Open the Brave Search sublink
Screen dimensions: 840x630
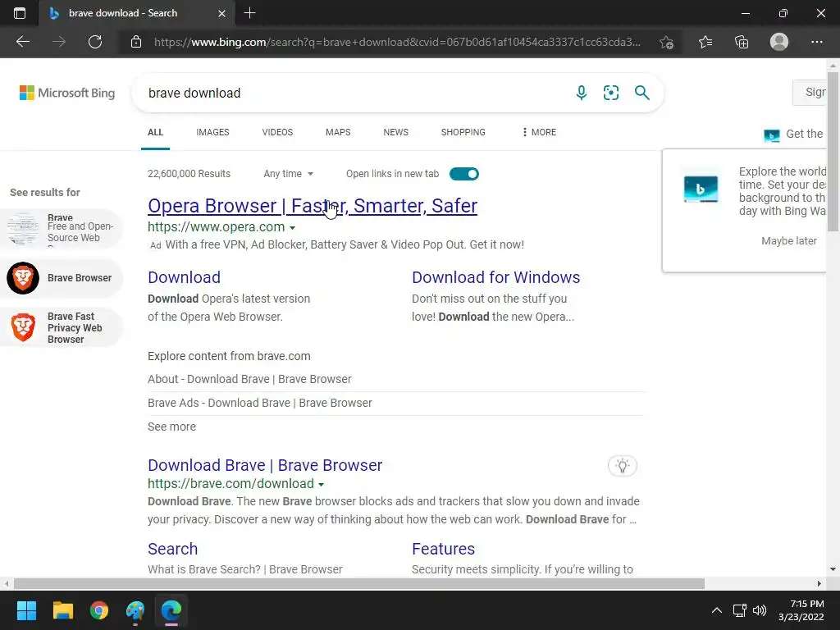coord(172,549)
